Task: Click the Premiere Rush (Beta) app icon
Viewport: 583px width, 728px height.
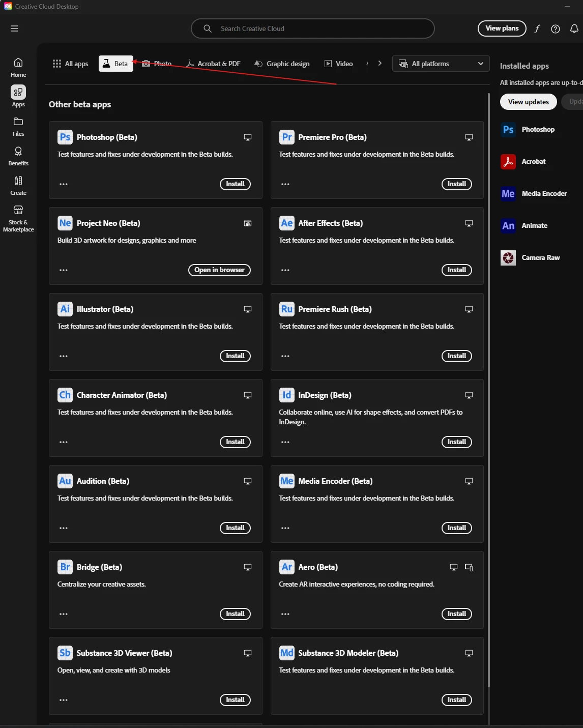Action: point(287,309)
